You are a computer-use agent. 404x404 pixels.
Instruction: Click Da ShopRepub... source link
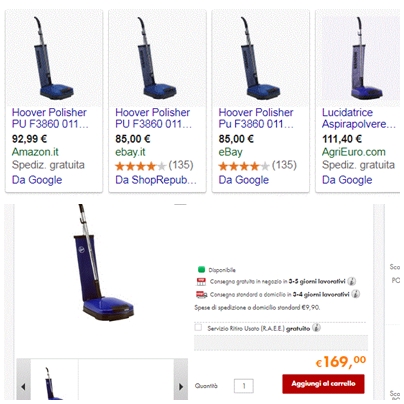[x=156, y=180]
